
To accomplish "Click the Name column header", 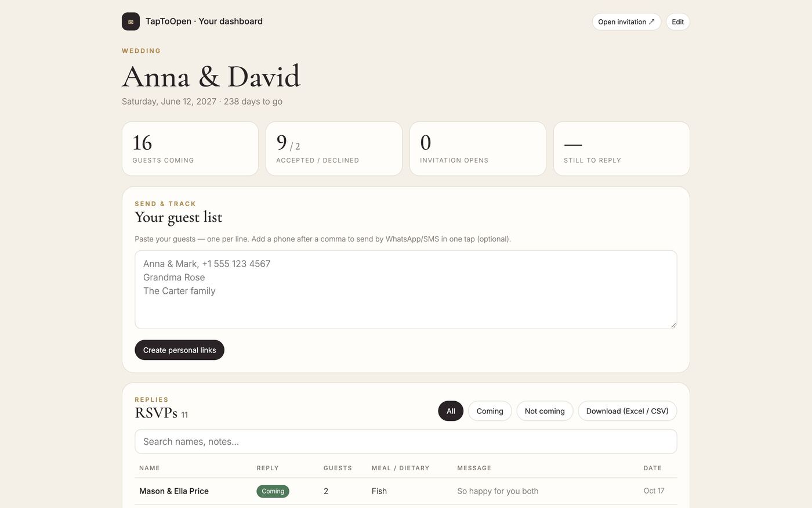I will pos(150,468).
